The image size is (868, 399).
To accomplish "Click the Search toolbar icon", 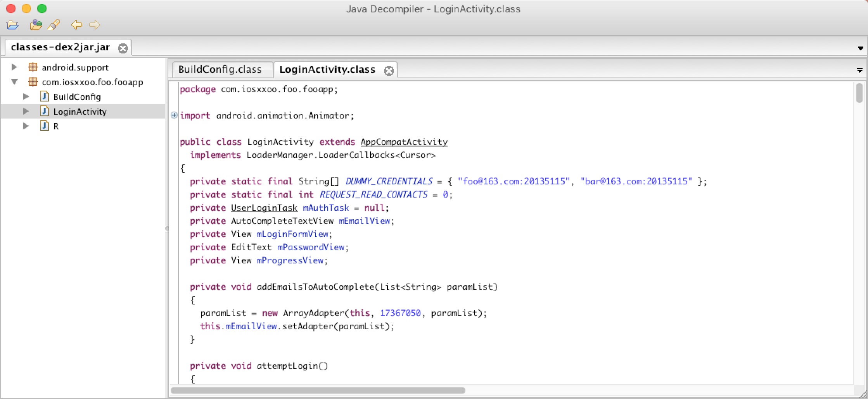I will tap(54, 25).
